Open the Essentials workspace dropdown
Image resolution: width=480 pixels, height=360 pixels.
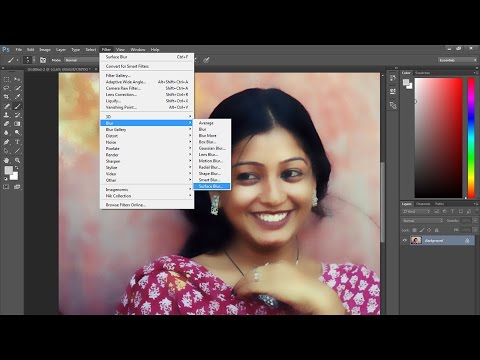pyautogui.click(x=457, y=60)
